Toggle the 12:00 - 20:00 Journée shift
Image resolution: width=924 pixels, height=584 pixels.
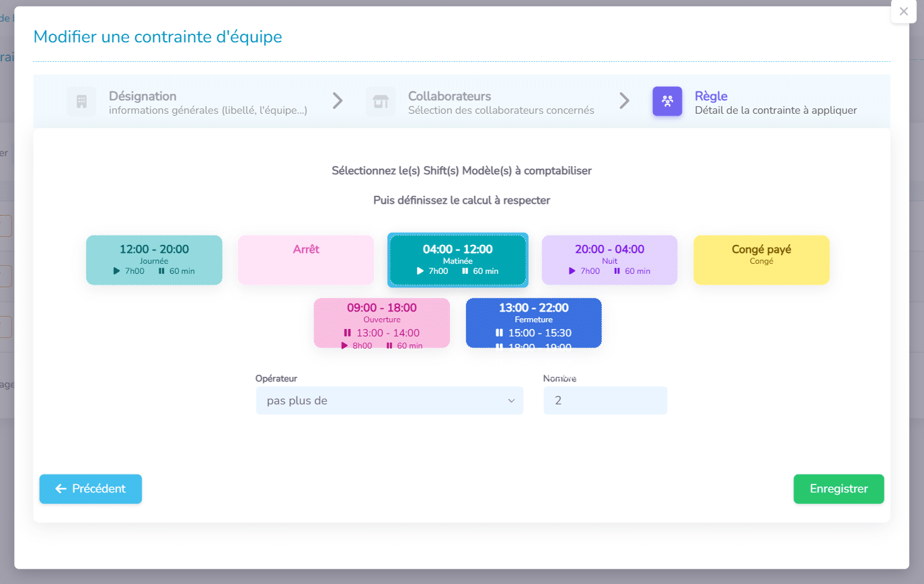[154, 260]
